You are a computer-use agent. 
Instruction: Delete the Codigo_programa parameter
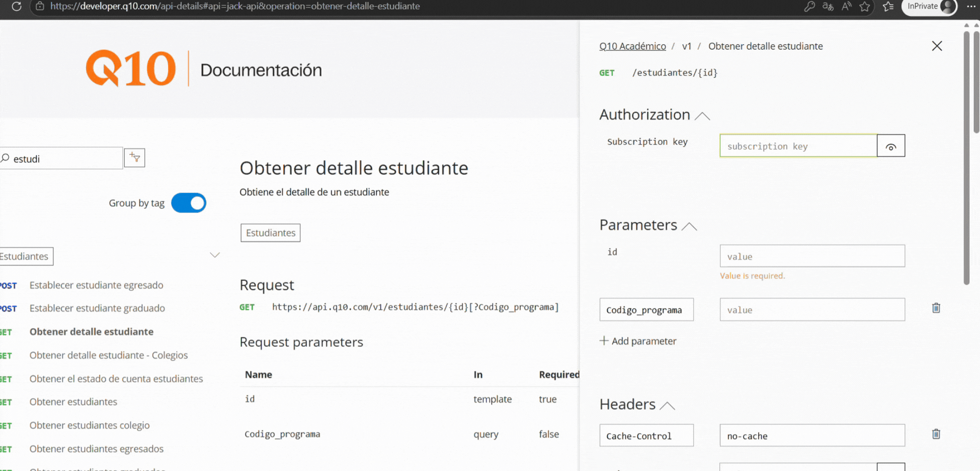click(x=936, y=308)
